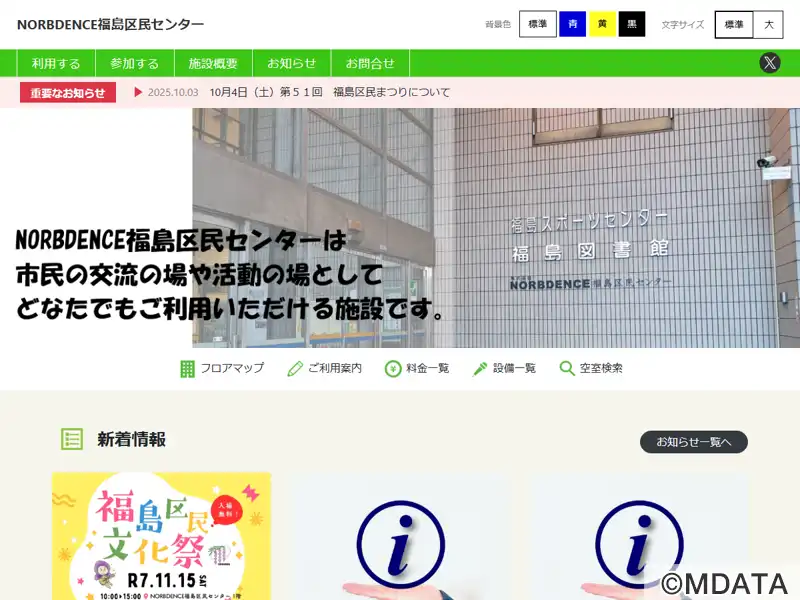Open the フロアマップ link
The height and width of the screenshot is (600, 800).
pos(232,368)
